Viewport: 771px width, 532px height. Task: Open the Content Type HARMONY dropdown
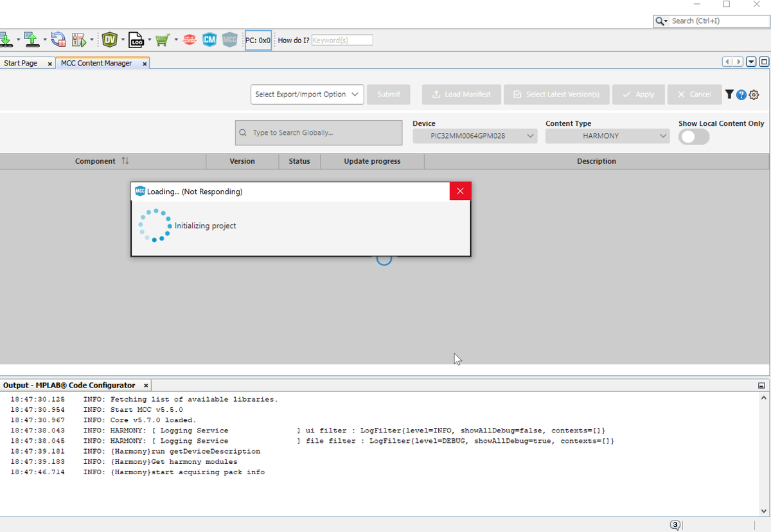607,136
